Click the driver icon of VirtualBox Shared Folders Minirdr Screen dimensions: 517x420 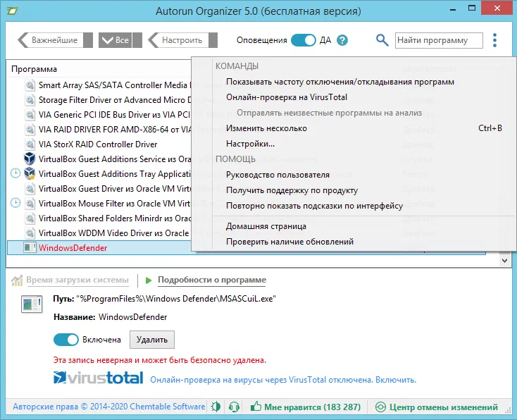[x=30, y=218]
